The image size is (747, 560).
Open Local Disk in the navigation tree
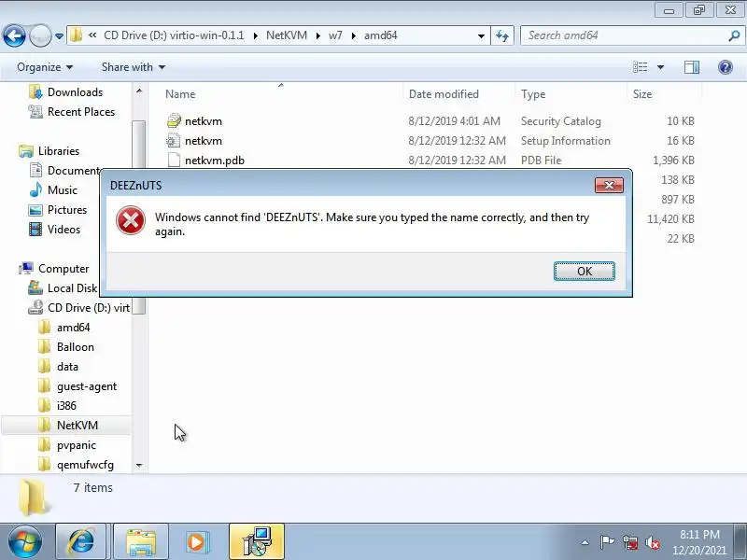(72, 288)
